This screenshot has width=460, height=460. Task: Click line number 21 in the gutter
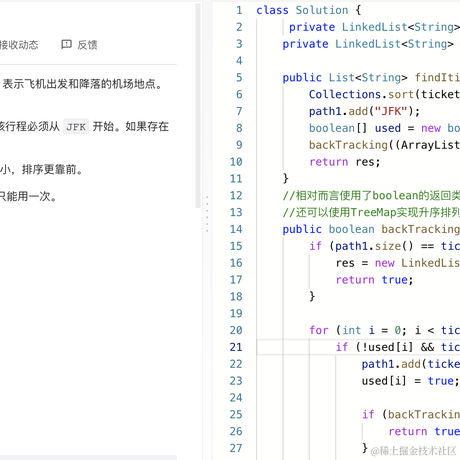point(236,347)
